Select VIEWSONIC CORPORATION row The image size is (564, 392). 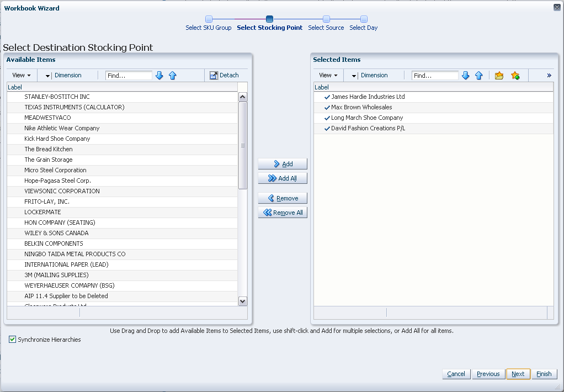123,191
